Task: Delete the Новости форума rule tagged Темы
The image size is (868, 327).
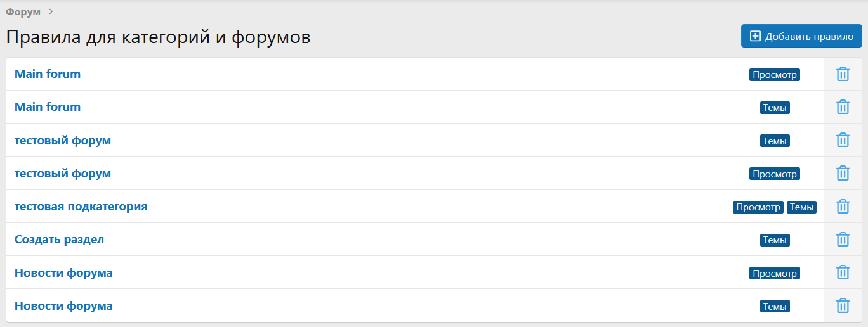Action: tap(843, 305)
